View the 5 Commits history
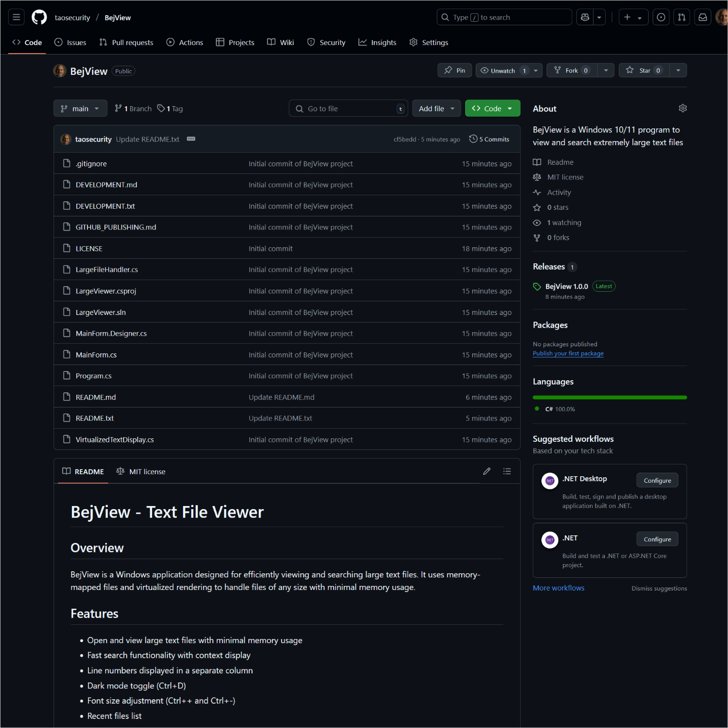Image resolution: width=728 pixels, height=728 pixels. point(489,139)
